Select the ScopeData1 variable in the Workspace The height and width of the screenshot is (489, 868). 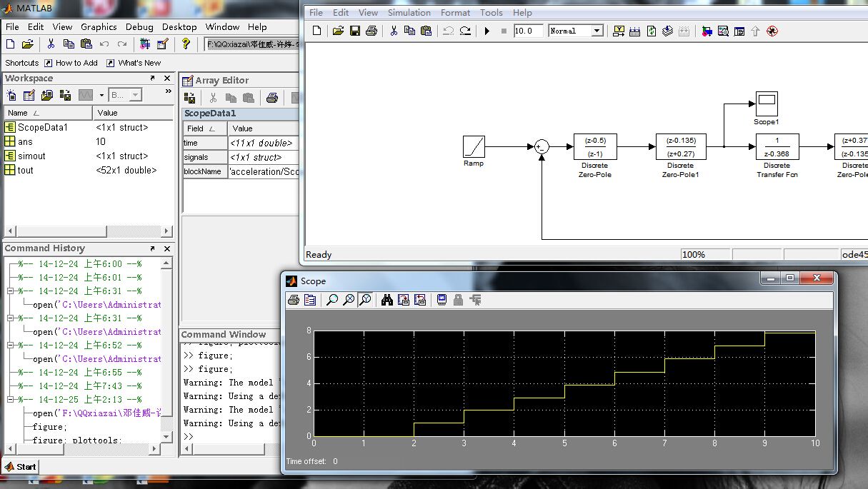44,127
